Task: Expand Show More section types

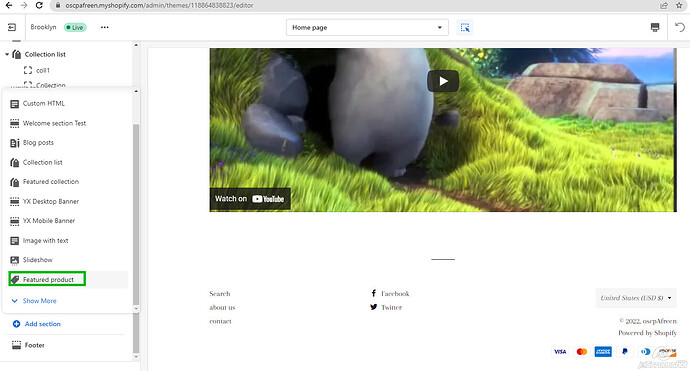Action: 34,301
